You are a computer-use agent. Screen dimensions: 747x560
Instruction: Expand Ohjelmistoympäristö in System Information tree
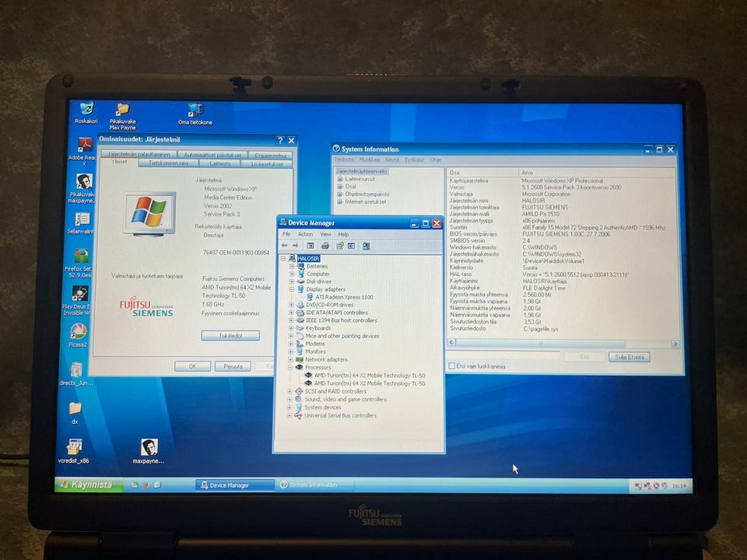click(x=340, y=194)
